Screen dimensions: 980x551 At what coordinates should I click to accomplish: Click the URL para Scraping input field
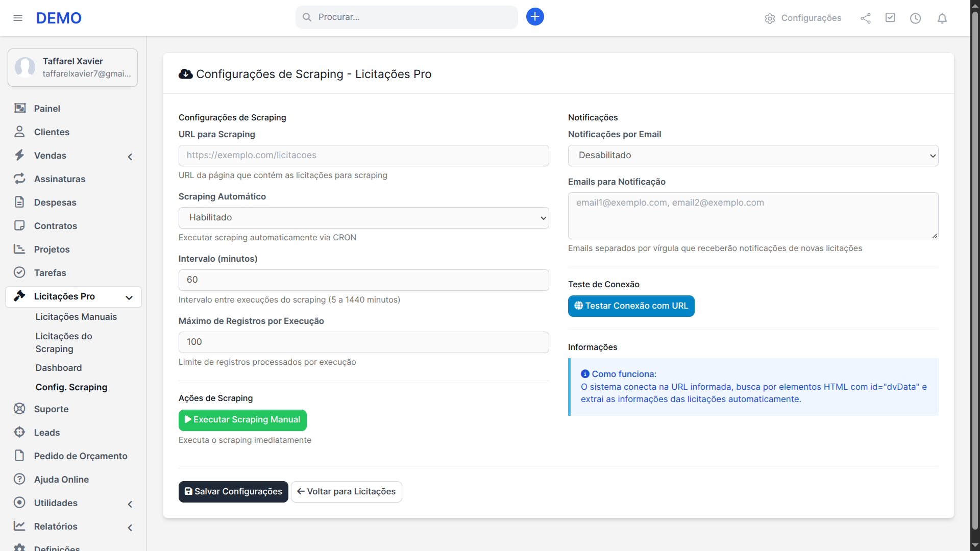(363, 155)
